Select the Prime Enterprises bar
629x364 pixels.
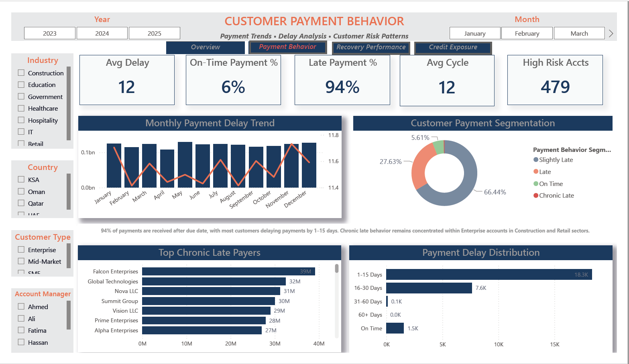[204, 320]
